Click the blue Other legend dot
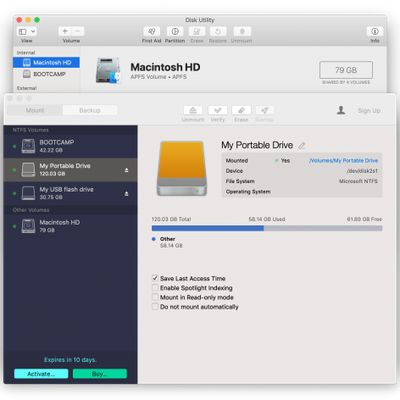This screenshot has height=400, width=400. coord(154,239)
